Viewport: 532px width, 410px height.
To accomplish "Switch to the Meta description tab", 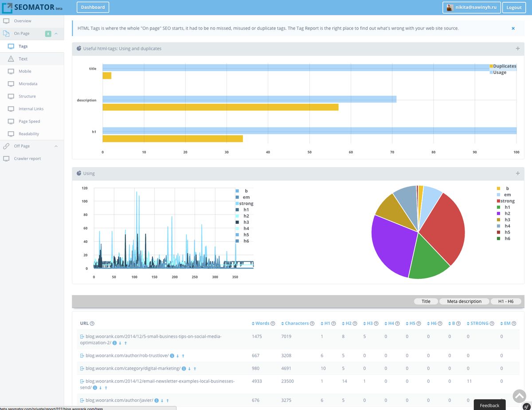I will (464, 301).
